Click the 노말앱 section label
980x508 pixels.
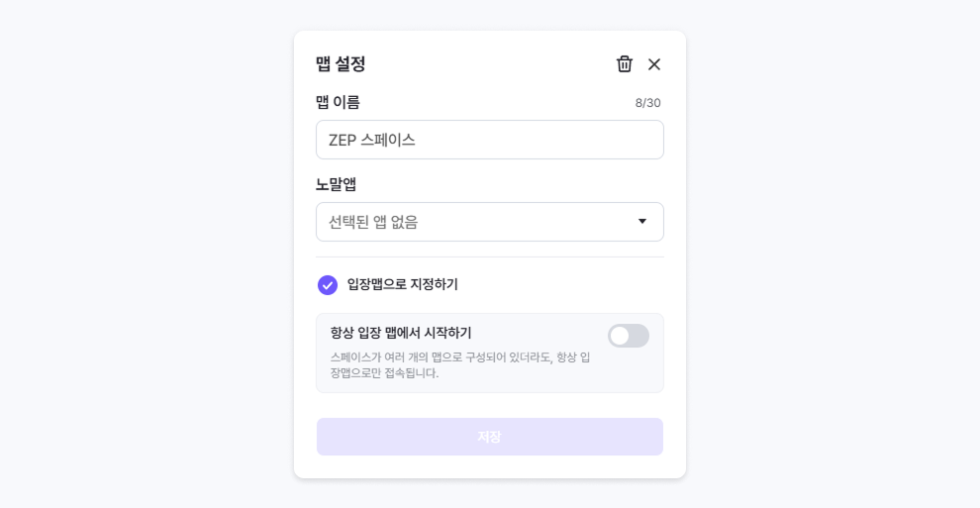click(336, 184)
